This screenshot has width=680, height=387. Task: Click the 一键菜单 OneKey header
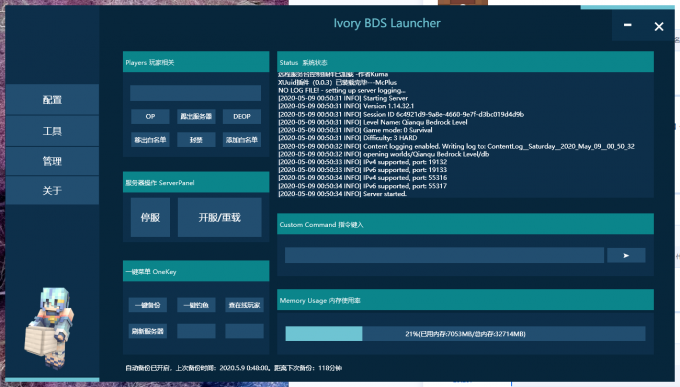tap(196, 271)
